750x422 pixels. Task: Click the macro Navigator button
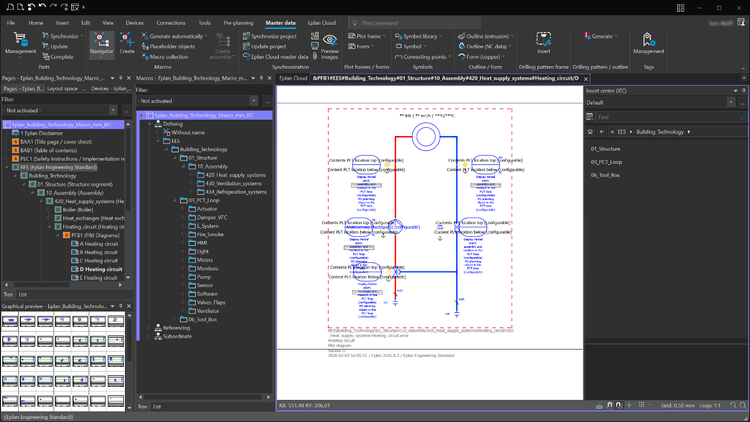click(x=101, y=44)
